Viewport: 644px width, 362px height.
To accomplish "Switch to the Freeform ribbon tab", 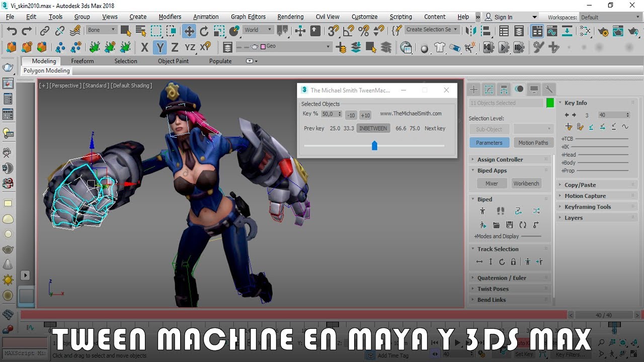I will pos(83,61).
